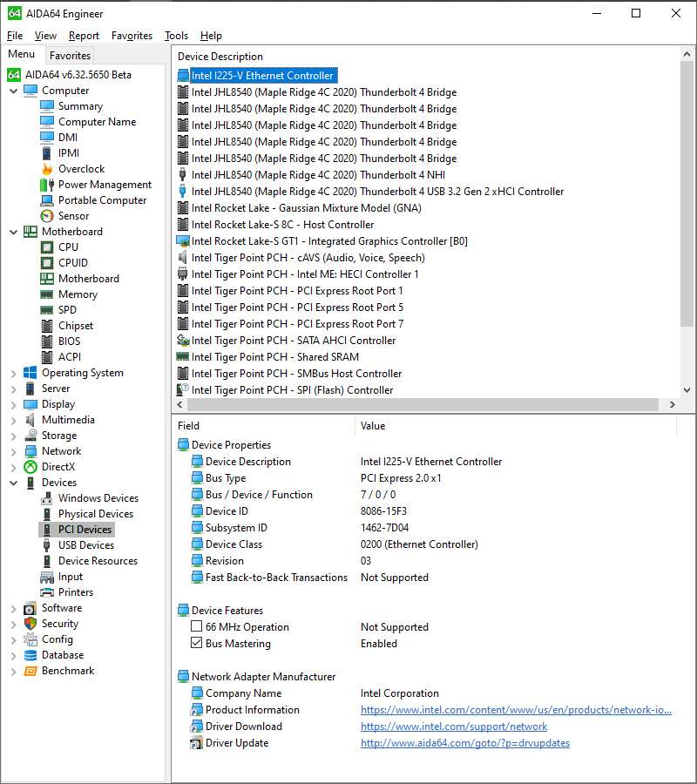Click the Security shield icon
Screen dimensions: 697x784
click(x=30, y=624)
